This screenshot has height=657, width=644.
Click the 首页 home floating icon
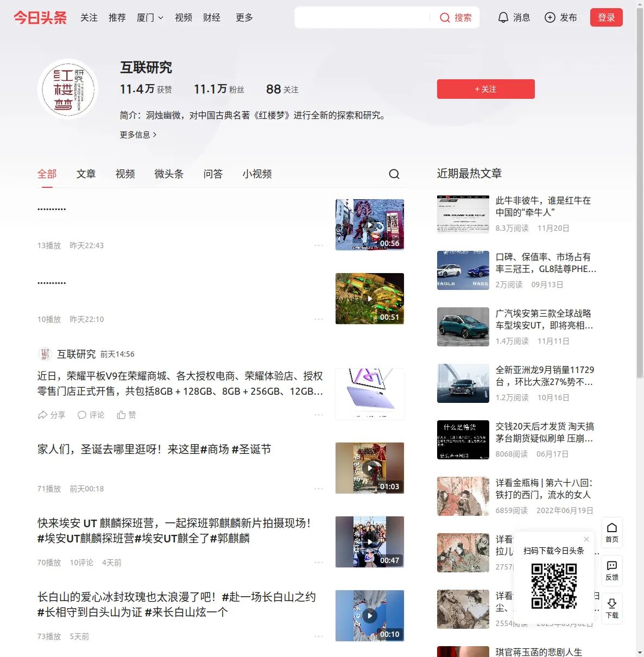(x=612, y=533)
